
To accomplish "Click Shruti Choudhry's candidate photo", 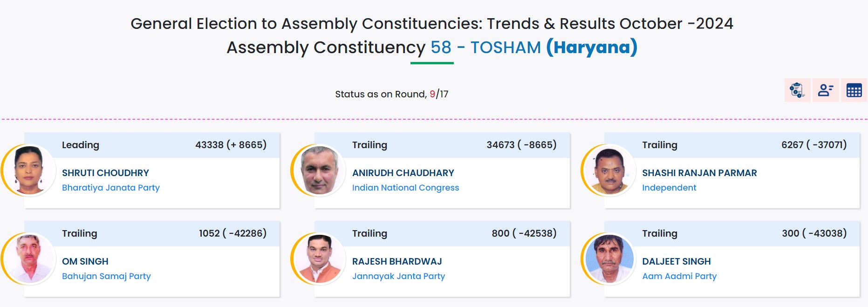I will click(29, 171).
